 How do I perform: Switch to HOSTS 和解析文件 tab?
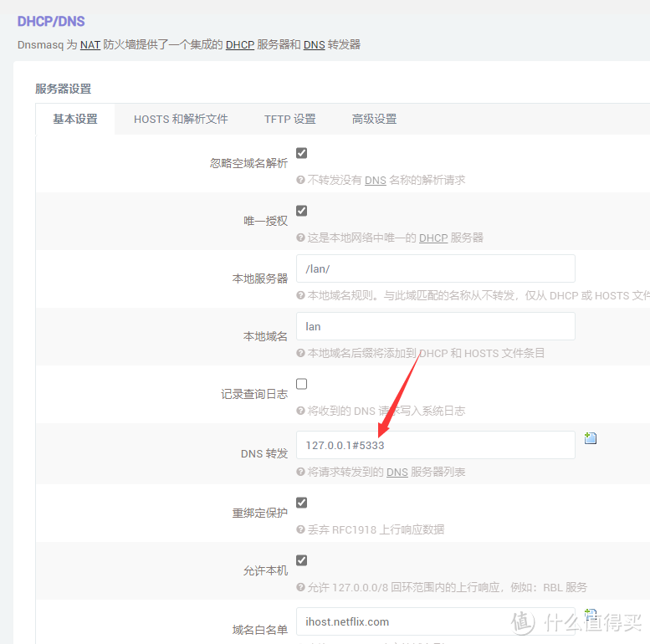click(x=181, y=119)
